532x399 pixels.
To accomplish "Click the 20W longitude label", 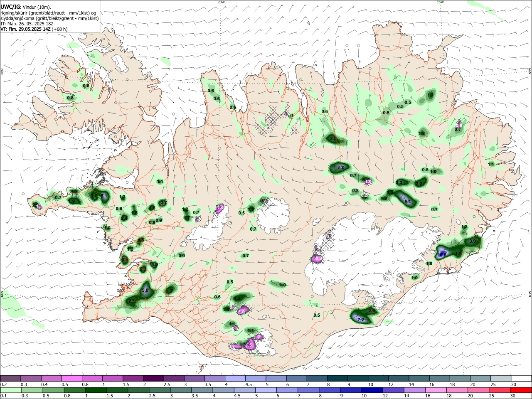I will 221,2.
